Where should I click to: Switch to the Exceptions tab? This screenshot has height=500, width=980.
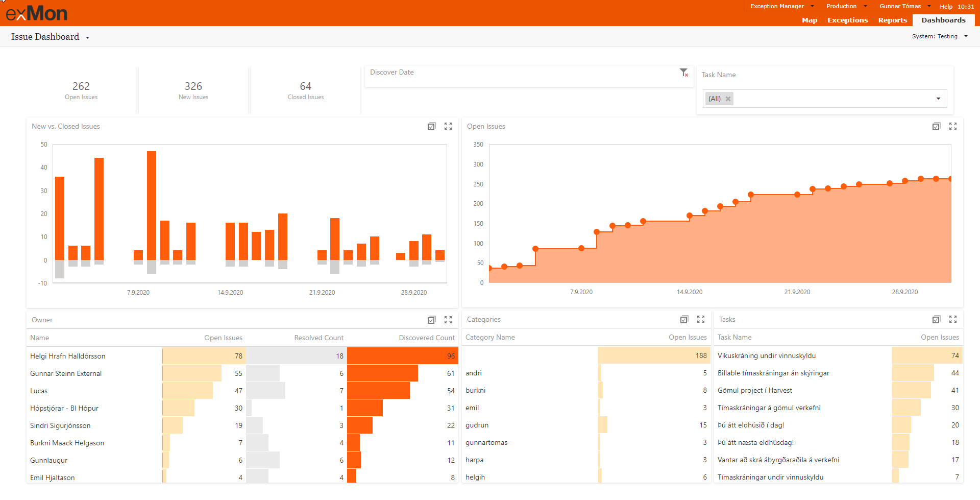click(847, 20)
